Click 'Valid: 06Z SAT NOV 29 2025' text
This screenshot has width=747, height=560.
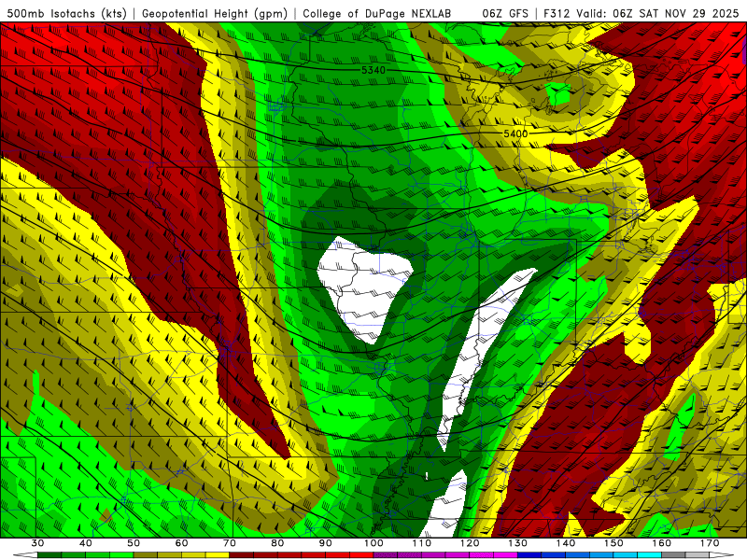[657, 13]
